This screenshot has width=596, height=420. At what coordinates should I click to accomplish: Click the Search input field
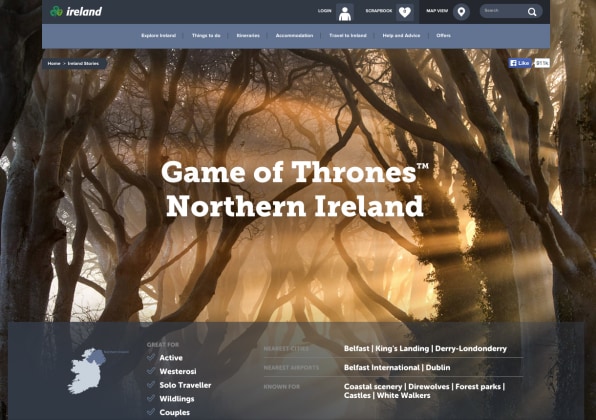(504, 11)
